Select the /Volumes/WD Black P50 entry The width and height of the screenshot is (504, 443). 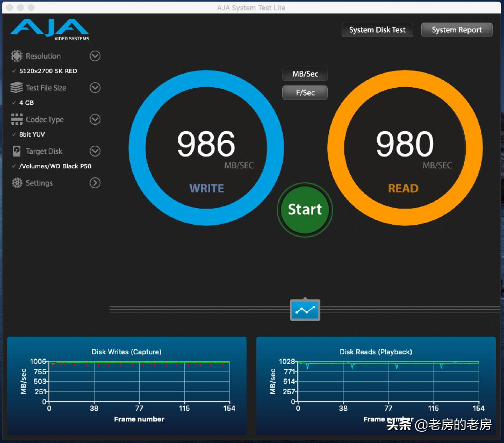point(55,166)
